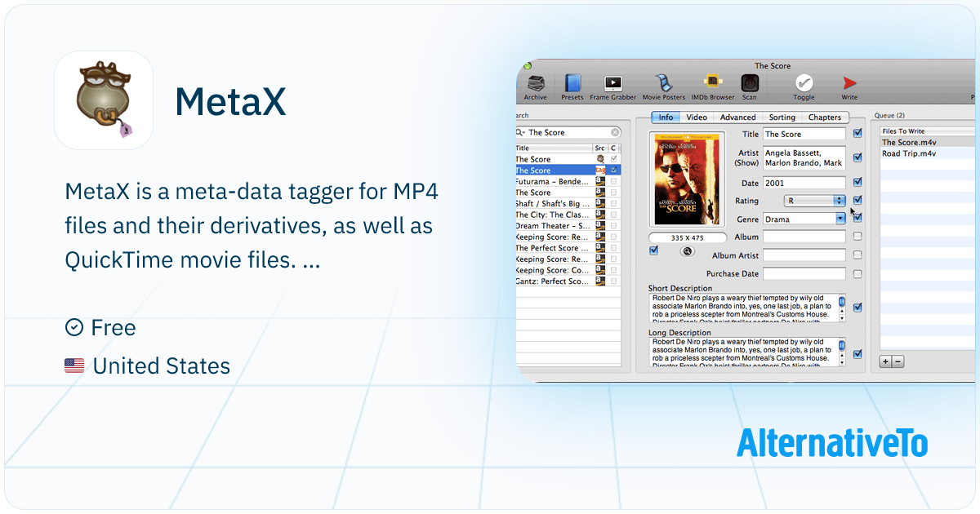Click Short Description scrollbar

pyautogui.click(x=841, y=308)
